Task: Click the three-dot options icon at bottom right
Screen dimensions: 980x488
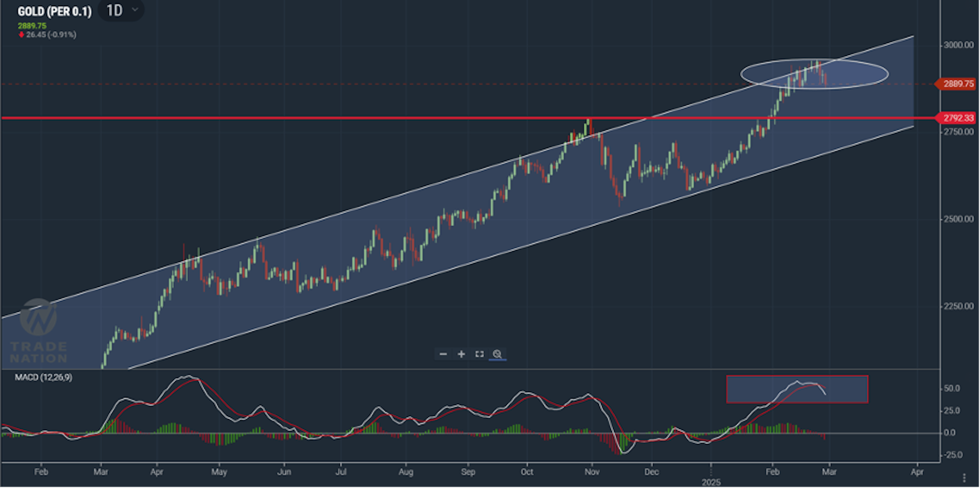Action: tap(964, 478)
